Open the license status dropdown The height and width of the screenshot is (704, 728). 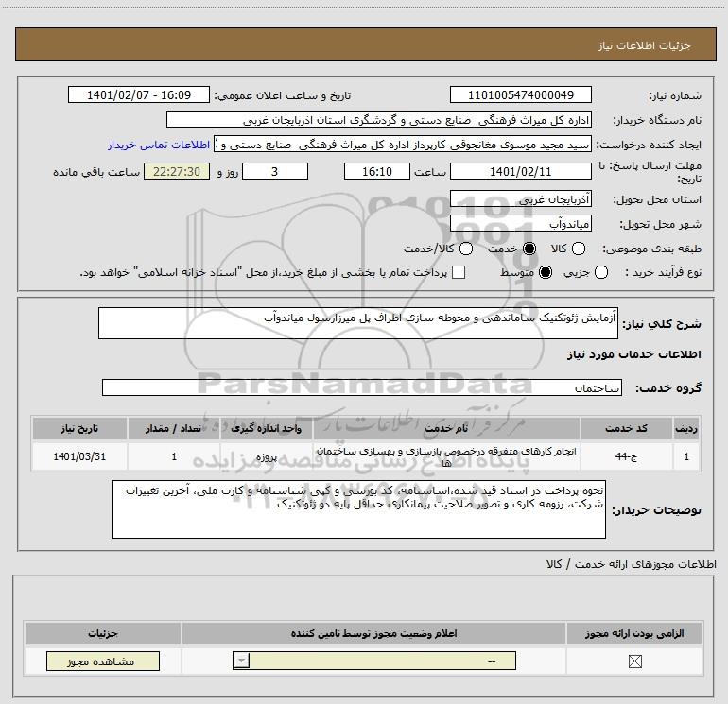click(x=374, y=661)
